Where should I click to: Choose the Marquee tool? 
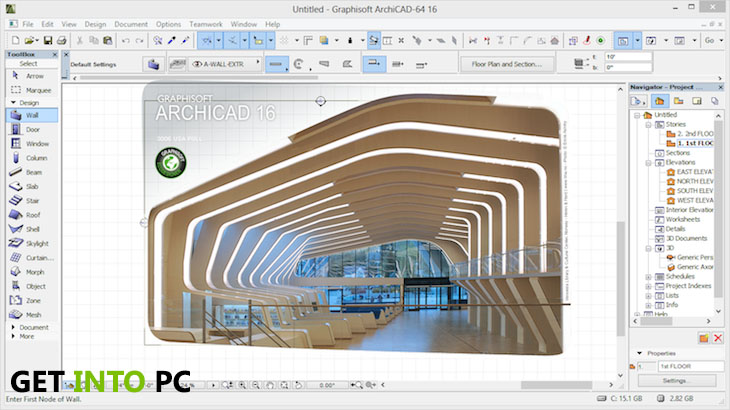[x=32, y=90]
